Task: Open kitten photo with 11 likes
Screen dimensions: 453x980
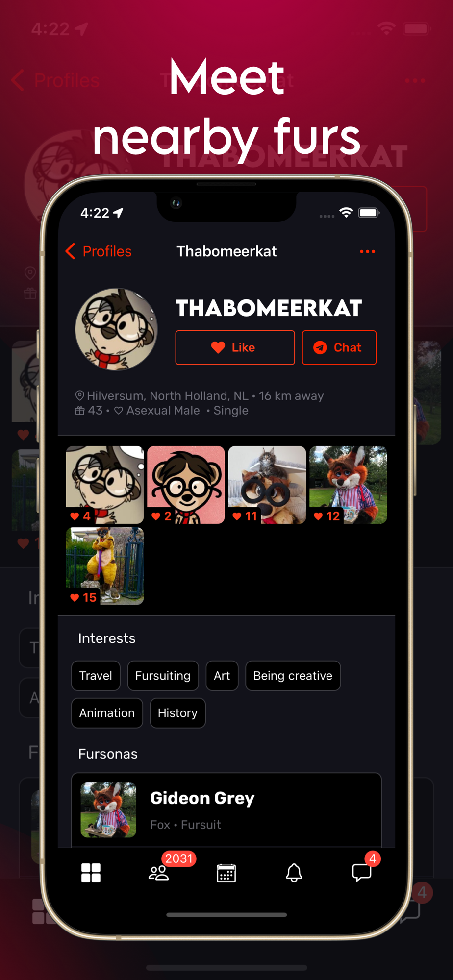Action: click(267, 485)
